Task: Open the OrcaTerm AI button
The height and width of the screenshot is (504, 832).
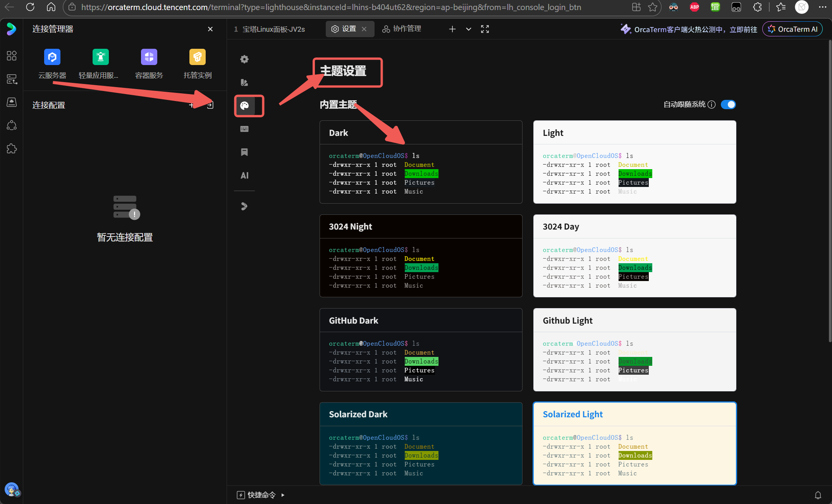Action: 792,29
